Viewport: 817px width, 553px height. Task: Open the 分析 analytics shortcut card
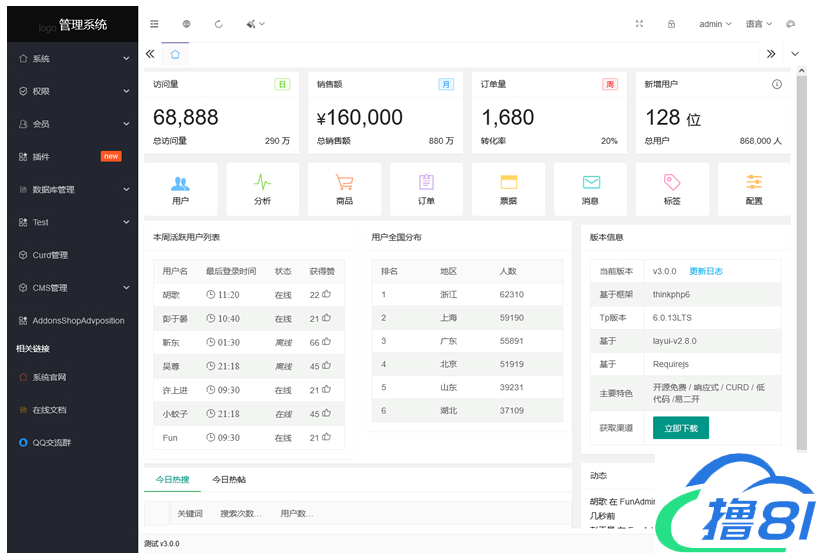262,189
